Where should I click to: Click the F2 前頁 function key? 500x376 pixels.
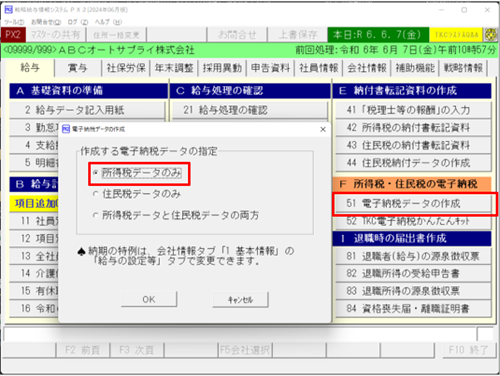tap(83, 350)
